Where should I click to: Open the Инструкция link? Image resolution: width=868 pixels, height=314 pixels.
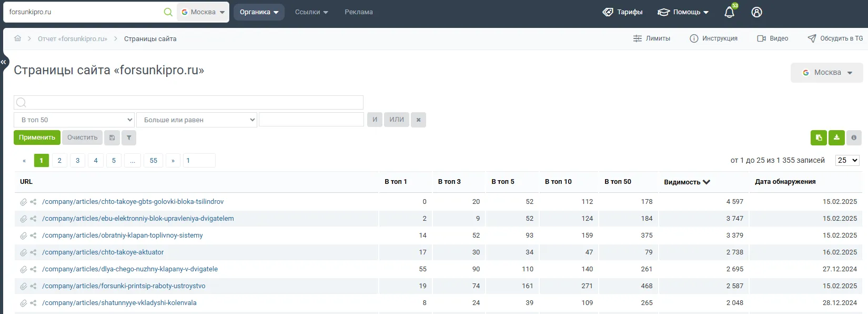pyautogui.click(x=713, y=38)
